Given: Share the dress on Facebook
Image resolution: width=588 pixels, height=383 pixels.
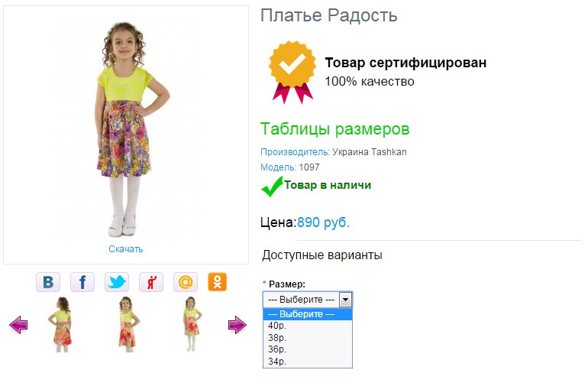Looking at the screenshot, I should [x=82, y=282].
